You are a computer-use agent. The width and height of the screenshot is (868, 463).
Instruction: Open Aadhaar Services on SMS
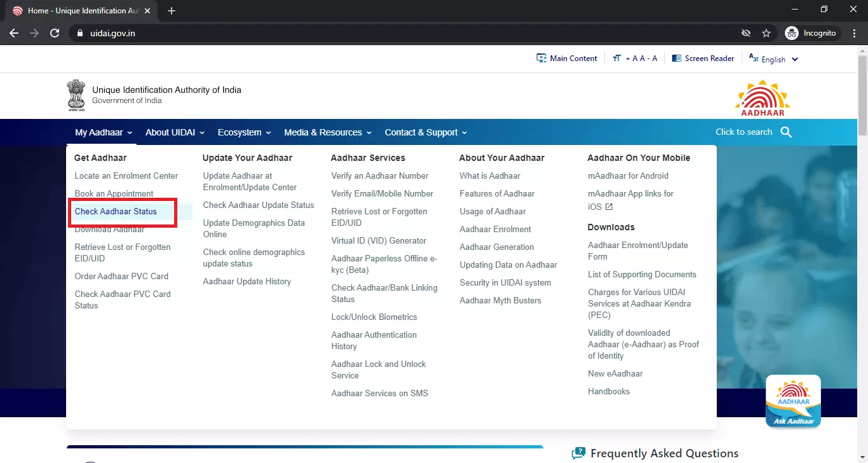click(x=379, y=393)
